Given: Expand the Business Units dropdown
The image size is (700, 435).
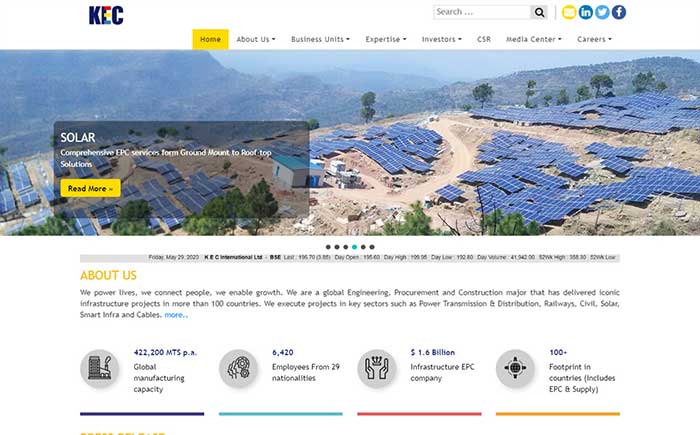Looking at the screenshot, I should click(x=320, y=39).
